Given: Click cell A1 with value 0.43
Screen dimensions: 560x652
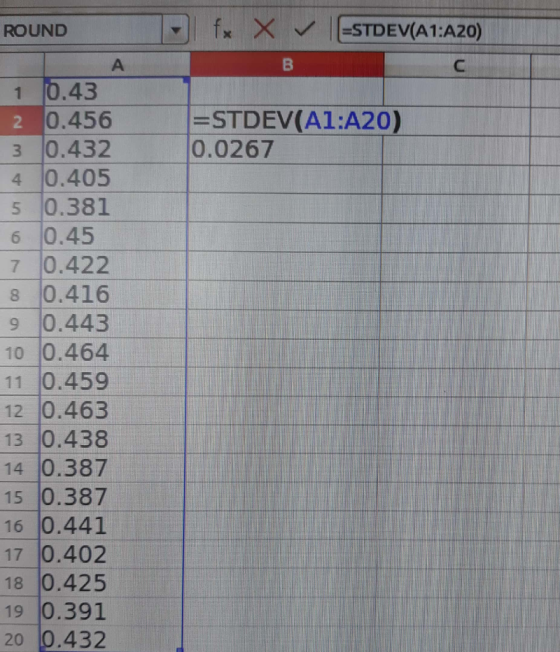Looking at the screenshot, I should point(116,91).
